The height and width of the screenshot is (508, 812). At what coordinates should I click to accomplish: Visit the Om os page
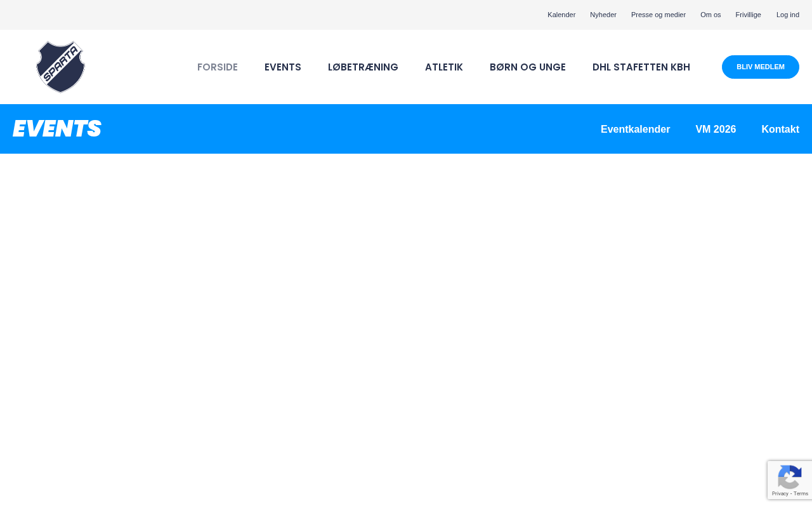point(710,15)
